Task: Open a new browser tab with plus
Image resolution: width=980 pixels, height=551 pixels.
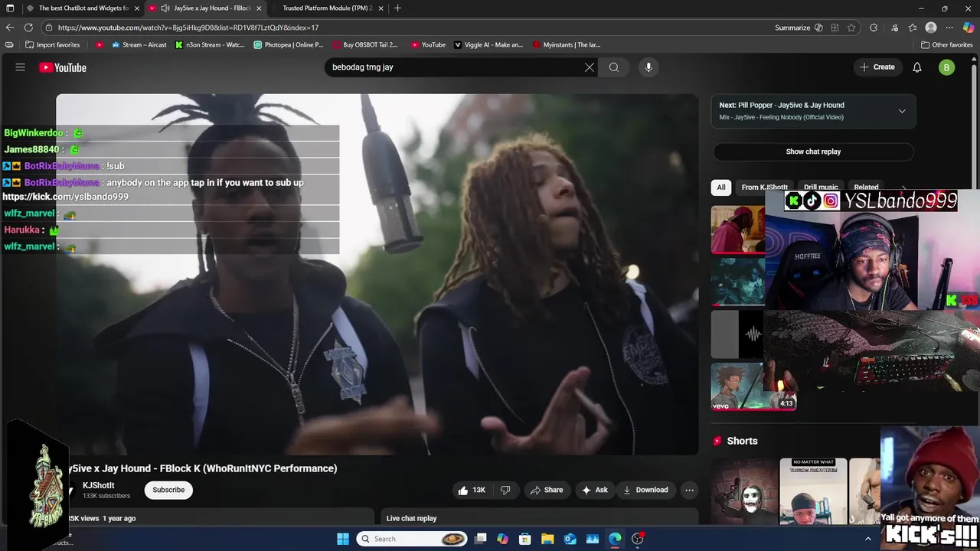Action: click(x=397, y=8)
